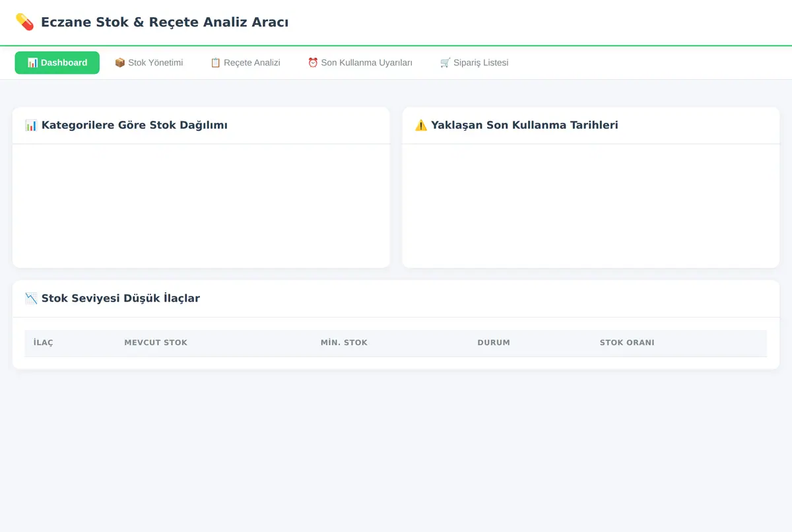Open the Sipariş Listesi tab

pos(474,63)
